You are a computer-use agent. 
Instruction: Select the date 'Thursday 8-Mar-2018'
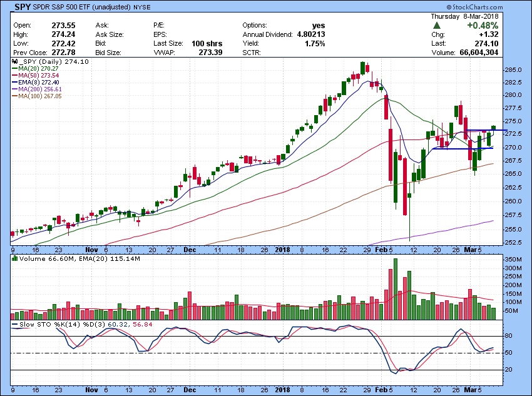(464, 16)
